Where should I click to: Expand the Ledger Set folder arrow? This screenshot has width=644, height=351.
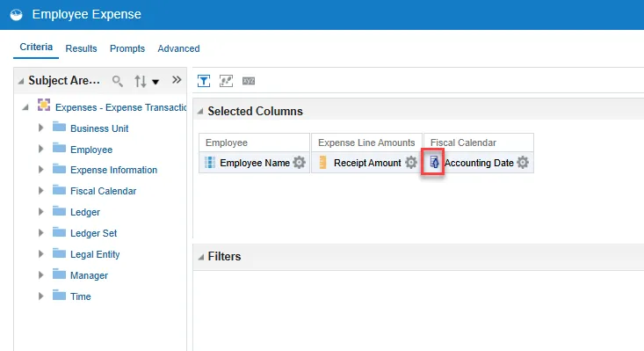[x=40, y=232]
